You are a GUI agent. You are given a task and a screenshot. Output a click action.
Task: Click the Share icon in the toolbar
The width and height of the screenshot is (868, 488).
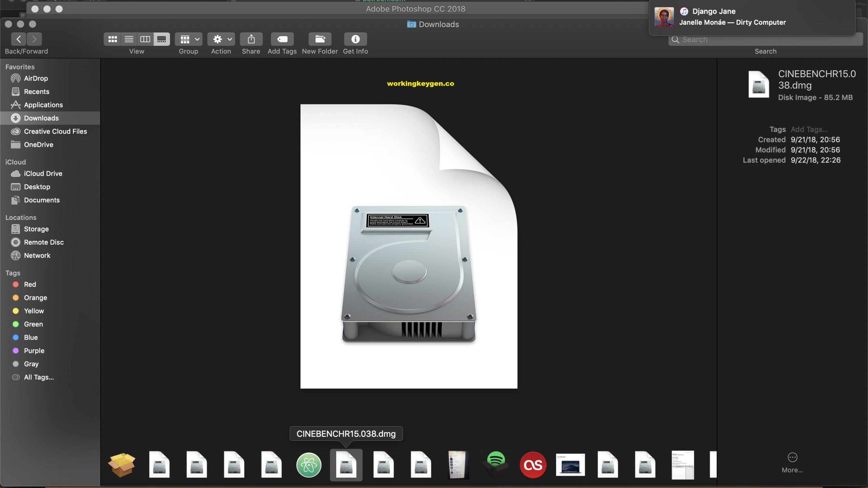click(251, 39)
